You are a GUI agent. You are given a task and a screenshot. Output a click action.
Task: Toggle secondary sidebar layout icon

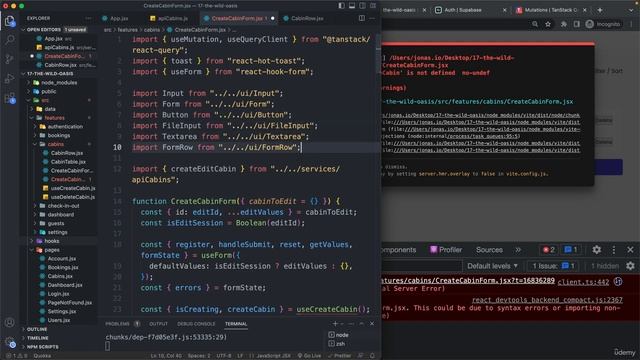(362, 6)
